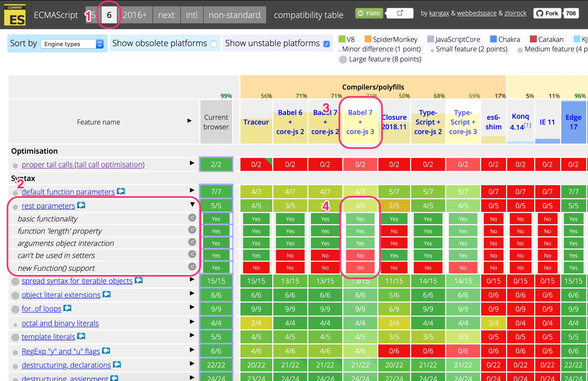Click the Babel 7 + core-js 3 column header
Viewport: 588px width, 381px height.
(360, 122)
